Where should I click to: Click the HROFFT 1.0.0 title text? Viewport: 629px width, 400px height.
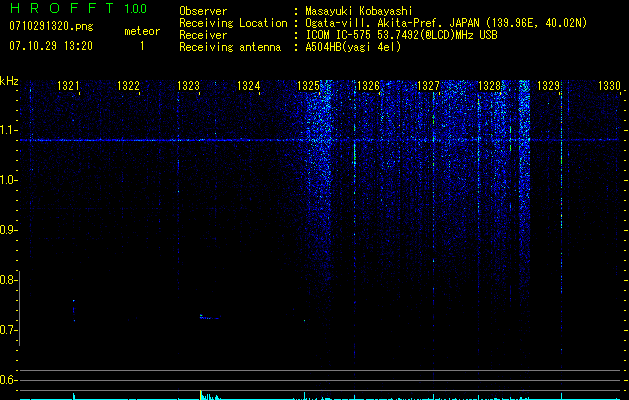pyautogui.click(x=79, y=8)
